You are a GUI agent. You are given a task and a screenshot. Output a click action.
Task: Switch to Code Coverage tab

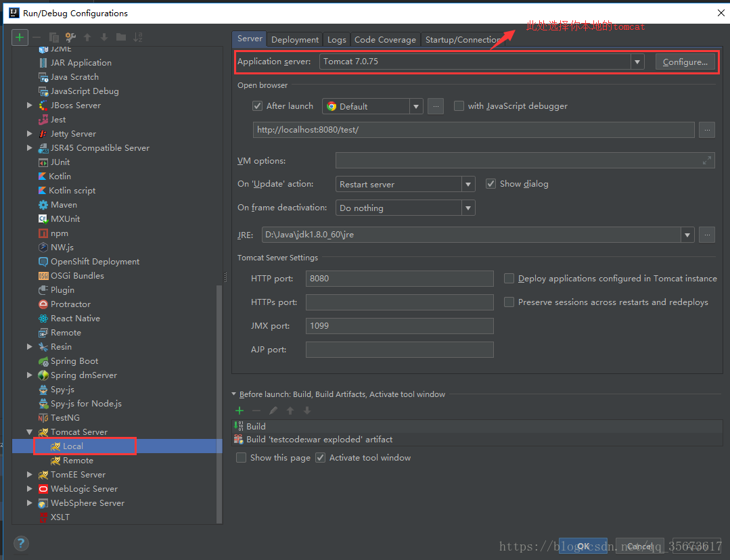(x=385, y=40)
